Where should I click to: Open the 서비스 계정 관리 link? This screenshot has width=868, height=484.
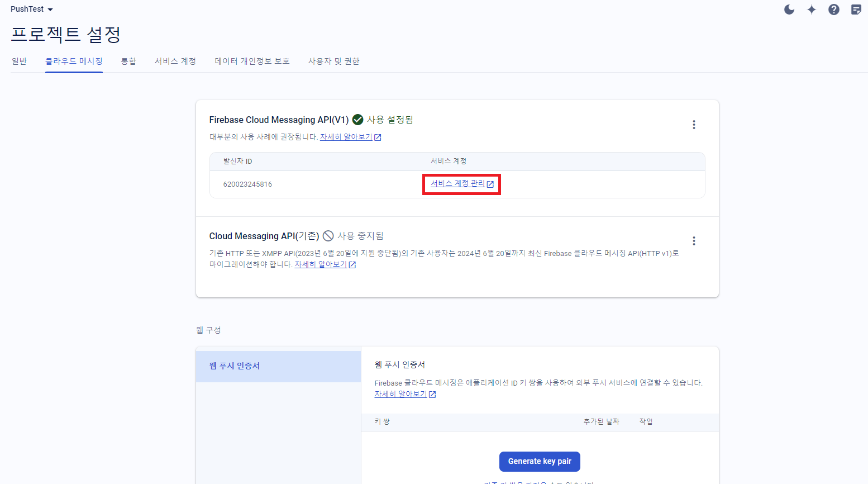pos(457,183)
